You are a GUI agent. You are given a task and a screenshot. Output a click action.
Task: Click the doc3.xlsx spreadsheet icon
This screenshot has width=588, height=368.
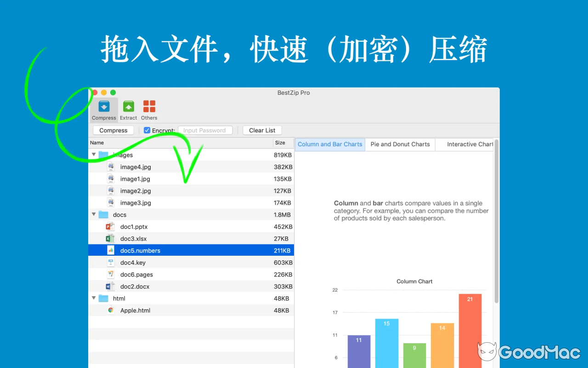pos(110,238)
